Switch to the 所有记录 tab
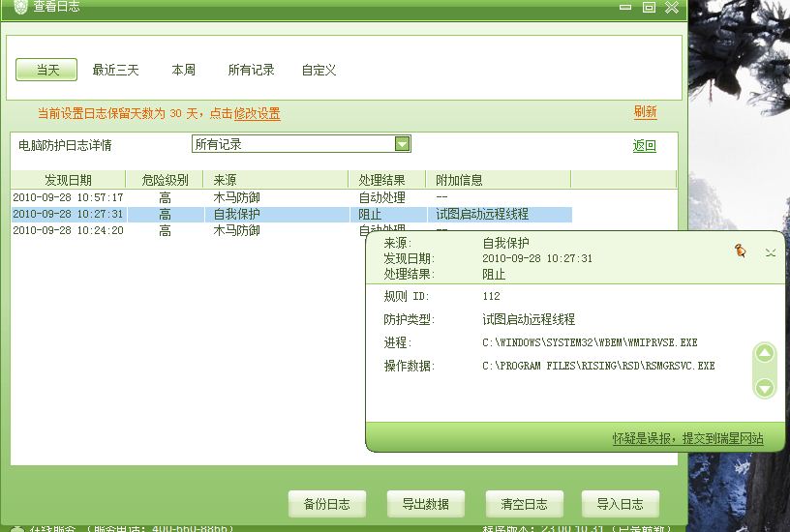Image resolution: width=790 pixels, height=532 pixels. click(x=251, y=70)
